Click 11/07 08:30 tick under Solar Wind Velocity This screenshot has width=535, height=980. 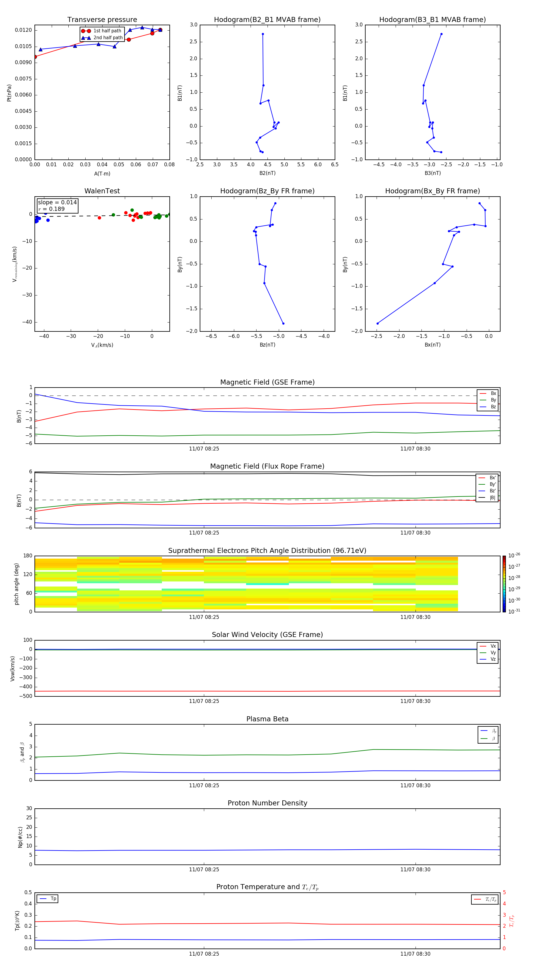pos(416,701)
